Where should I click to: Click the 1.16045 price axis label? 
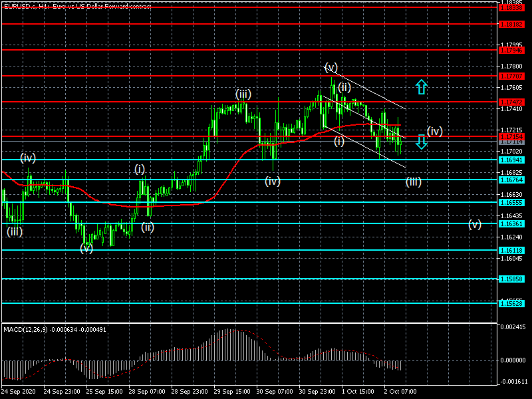click(x=511, y=259)
